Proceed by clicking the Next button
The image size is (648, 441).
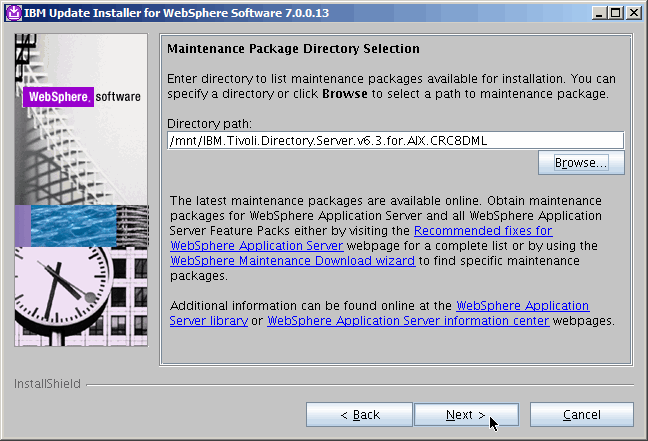466,414
